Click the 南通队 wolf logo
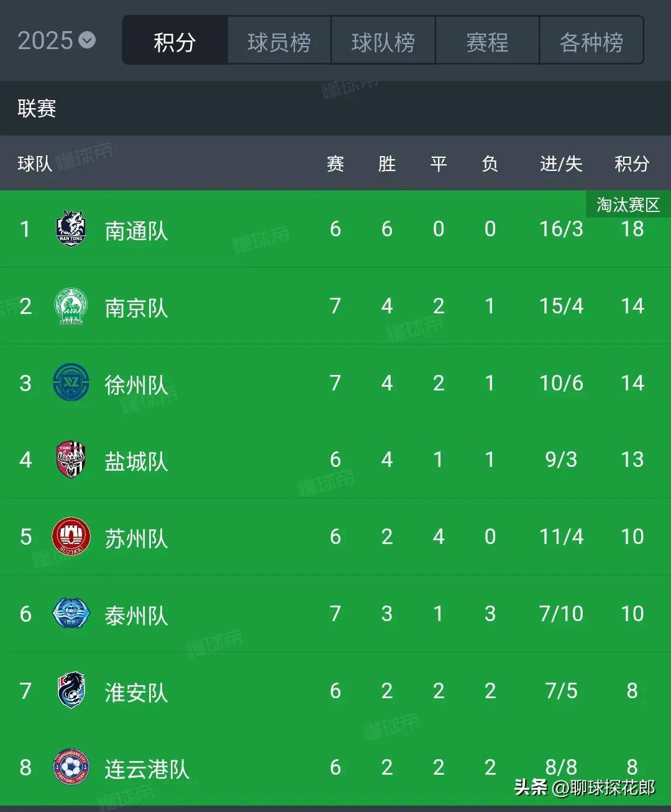The width and height of the screenshot is (671, 812). (71, 229)
